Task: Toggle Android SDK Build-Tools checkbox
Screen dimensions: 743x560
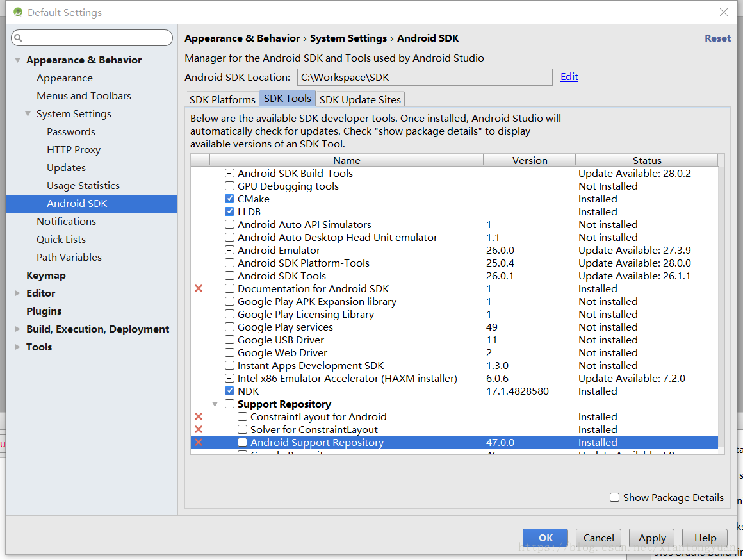Action: coord(229,173)
